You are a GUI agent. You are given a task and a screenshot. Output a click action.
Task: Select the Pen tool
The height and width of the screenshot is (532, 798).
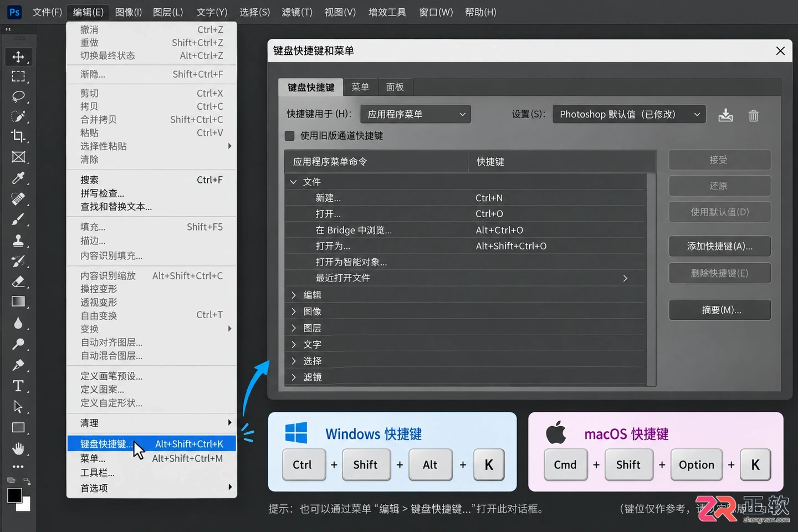pos(18,365)
